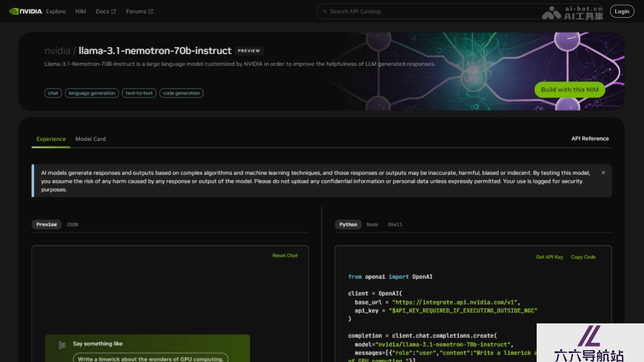Click the base_url line in the code
The width and height of the screenshot is (644, 362).
point(437,302)
